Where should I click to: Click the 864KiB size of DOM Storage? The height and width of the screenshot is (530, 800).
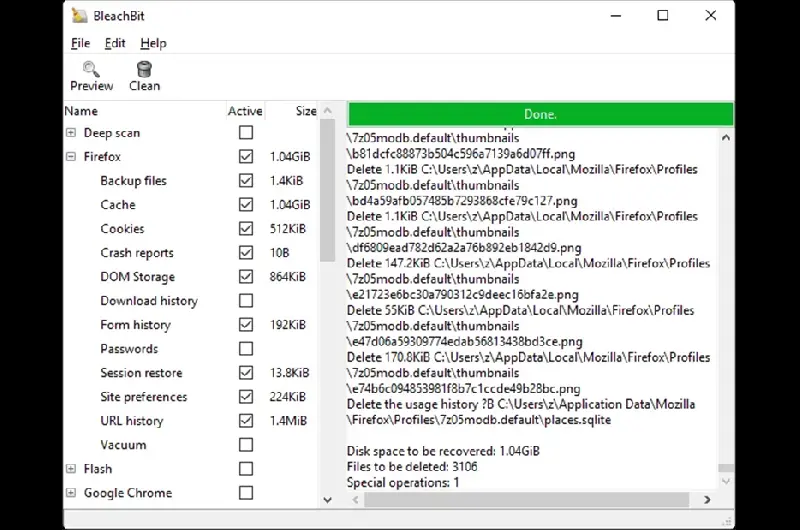288,276
